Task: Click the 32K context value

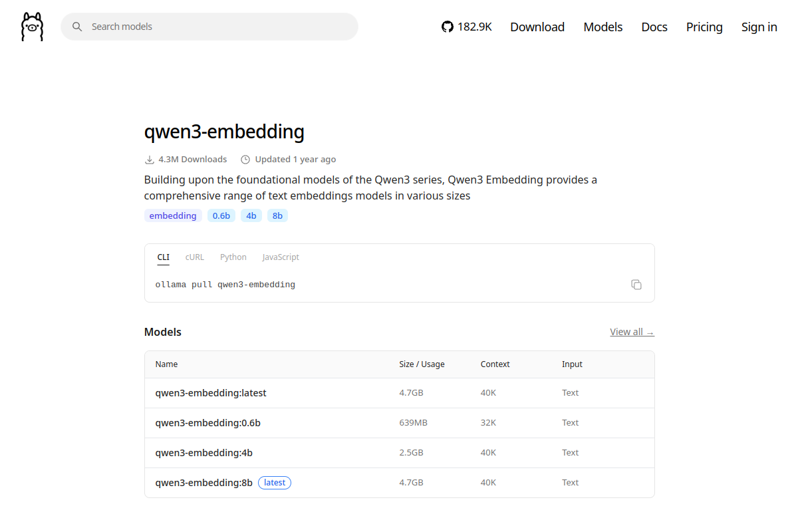Action: 488,423
